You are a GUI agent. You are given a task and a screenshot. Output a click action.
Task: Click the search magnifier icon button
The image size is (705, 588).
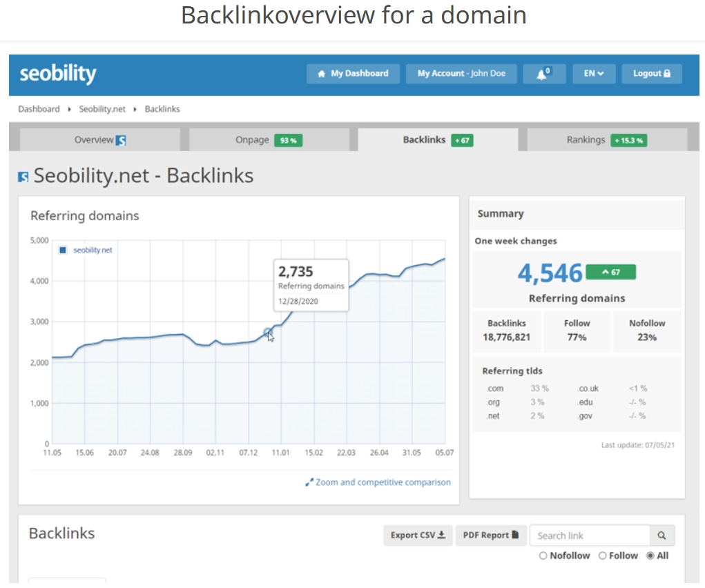[661, 536]
